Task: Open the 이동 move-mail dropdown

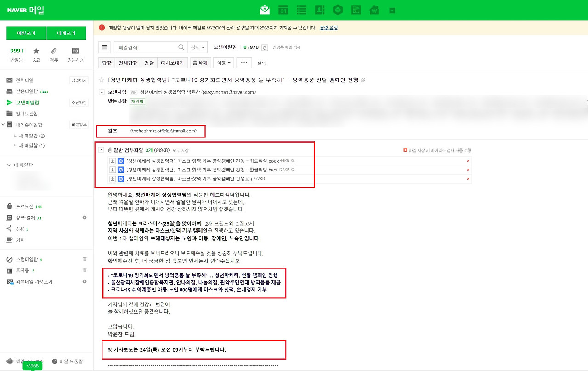Action: pos(223,63)
